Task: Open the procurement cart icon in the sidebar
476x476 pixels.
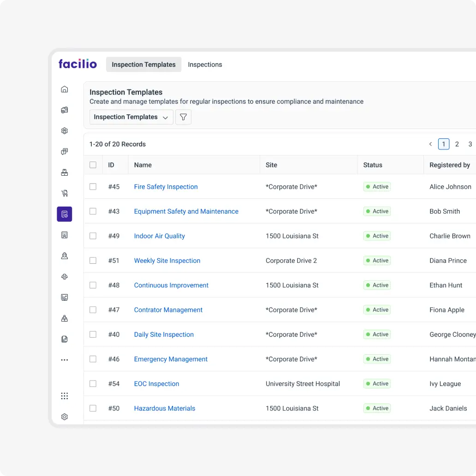Action: click(65, 193)
